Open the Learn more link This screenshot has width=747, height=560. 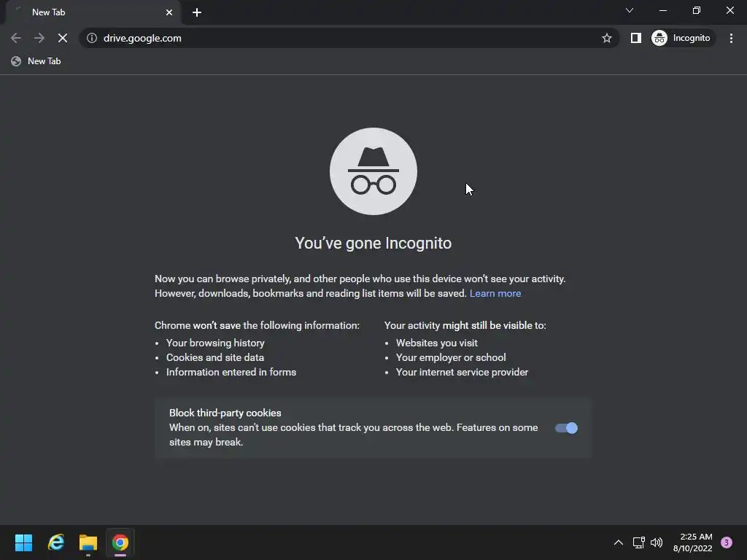tap(495, 293)
